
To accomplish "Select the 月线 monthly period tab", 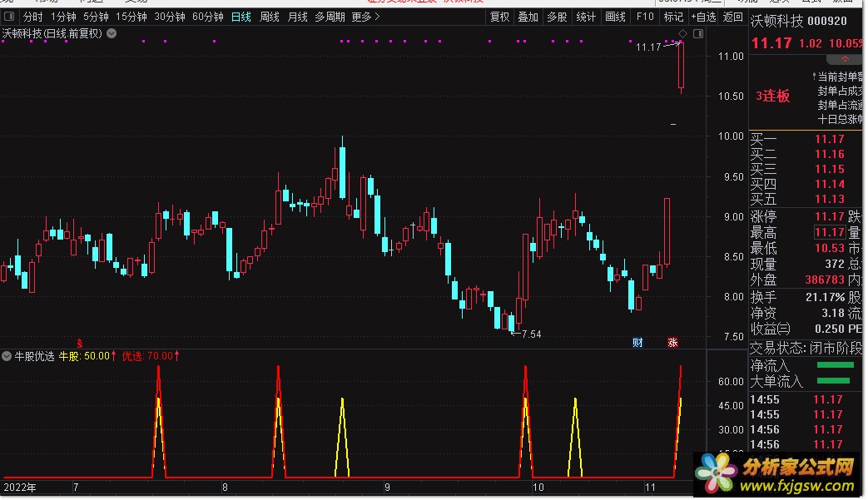I will point(297,17).
